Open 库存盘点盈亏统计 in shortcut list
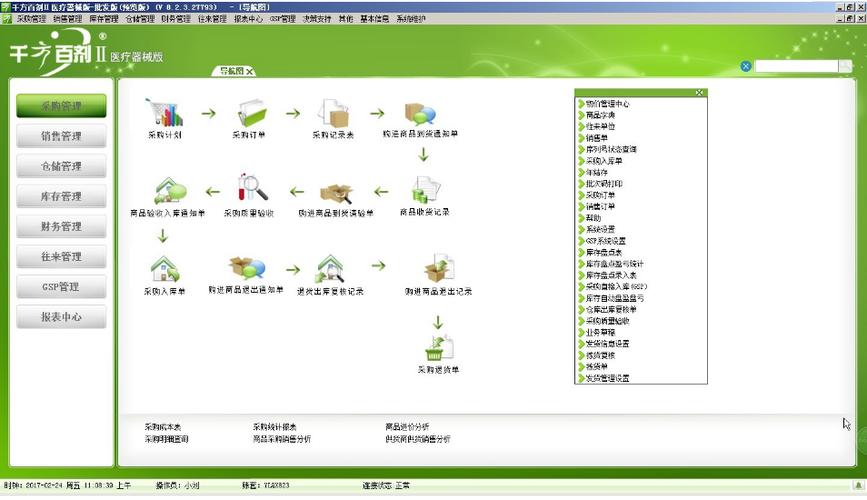 614,264
